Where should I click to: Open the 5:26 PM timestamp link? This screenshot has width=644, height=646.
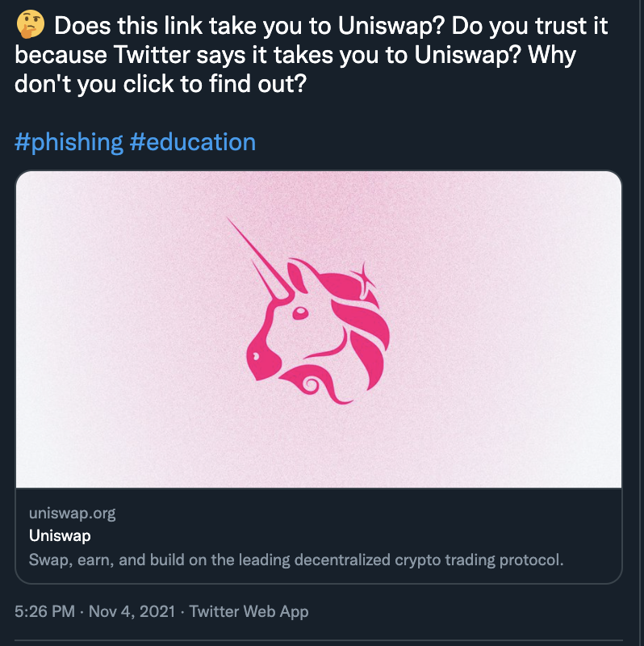[x=45, y=611]
